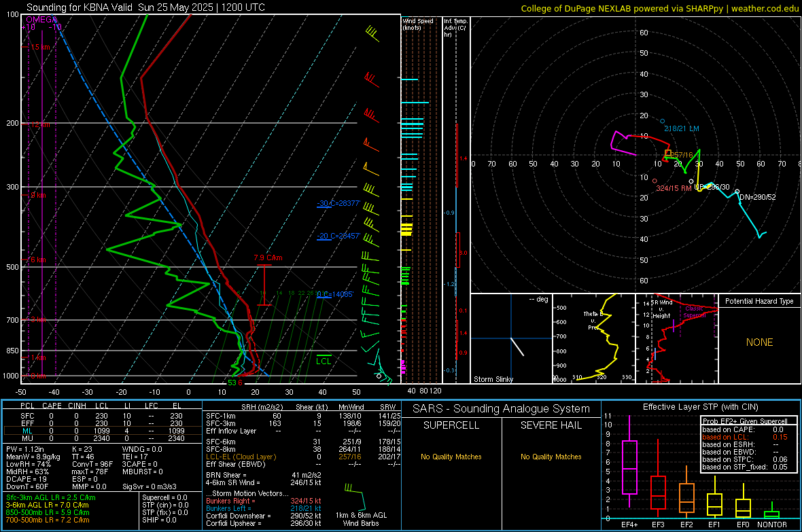802x532 pixels.
Task: Select the 218/21 LM hodograph label
Action: (681, 129)
